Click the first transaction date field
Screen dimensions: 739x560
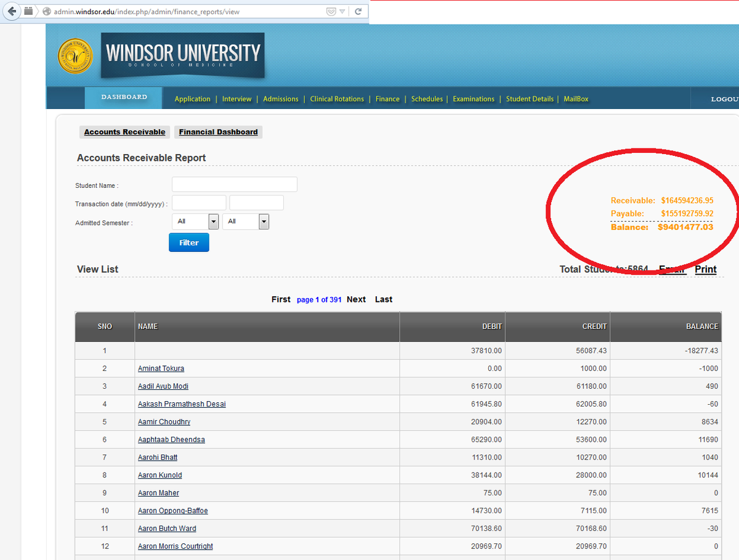[x=199, y=203]
